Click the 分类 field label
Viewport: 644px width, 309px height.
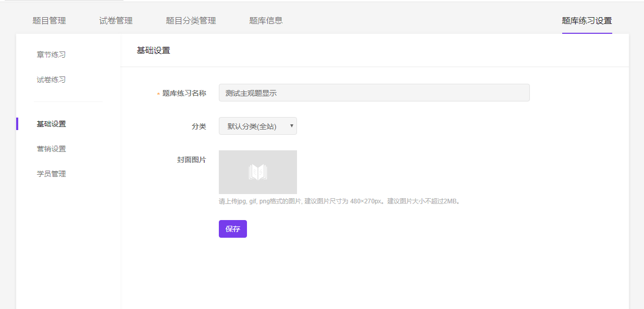click(199, 126)
